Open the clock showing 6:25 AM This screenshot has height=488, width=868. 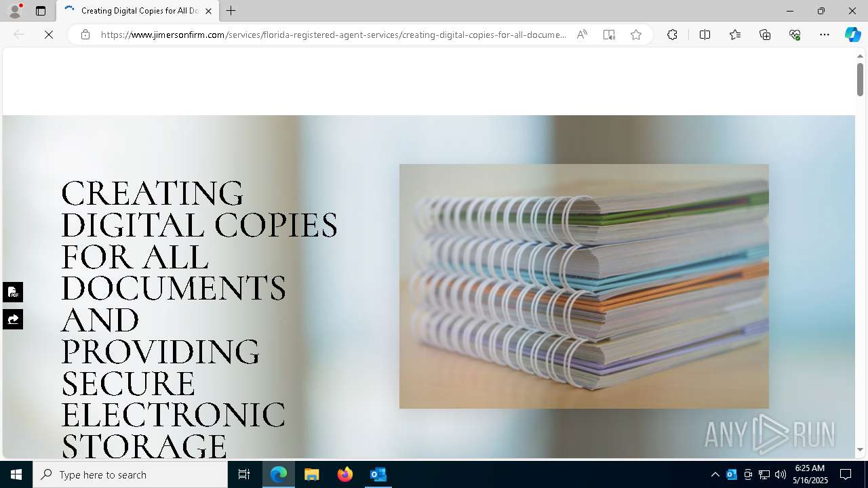pos(810,474)
